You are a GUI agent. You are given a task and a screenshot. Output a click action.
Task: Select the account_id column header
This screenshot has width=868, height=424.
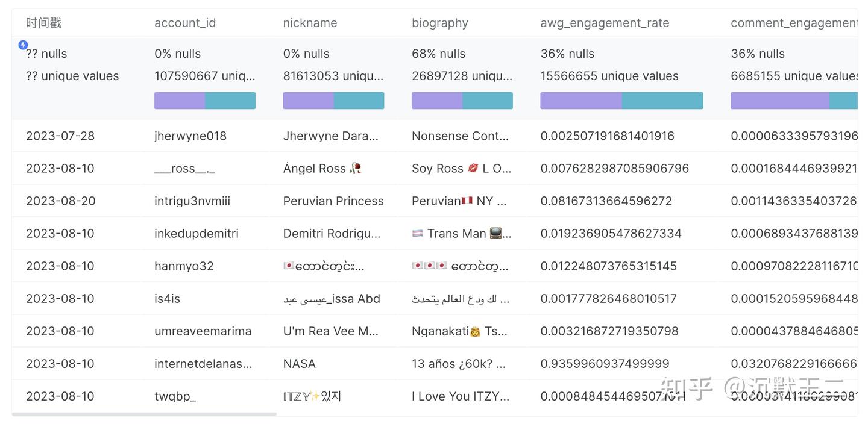[x=185, y=23]
